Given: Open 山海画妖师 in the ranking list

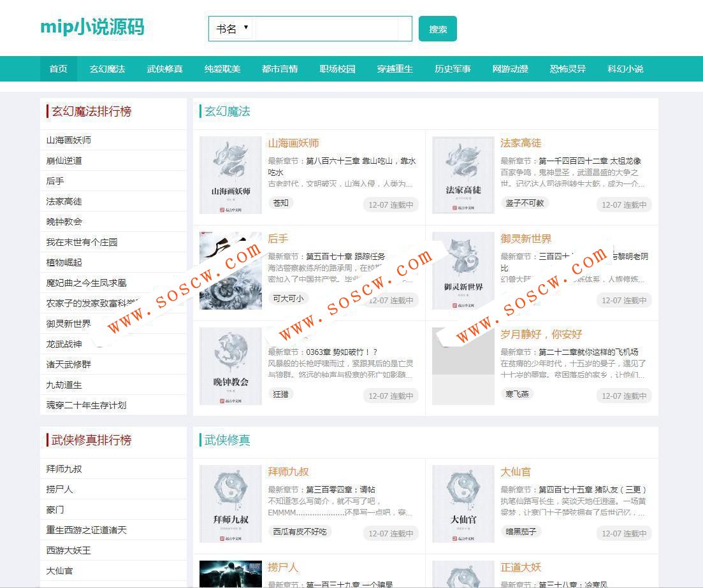Looking at the screenshot, I should coord(69,140).
